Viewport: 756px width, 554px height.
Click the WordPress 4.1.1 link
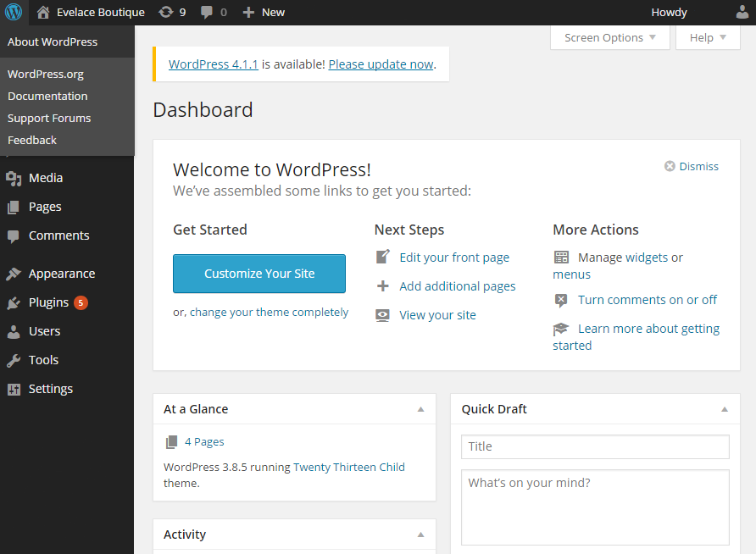coord(213,64)
